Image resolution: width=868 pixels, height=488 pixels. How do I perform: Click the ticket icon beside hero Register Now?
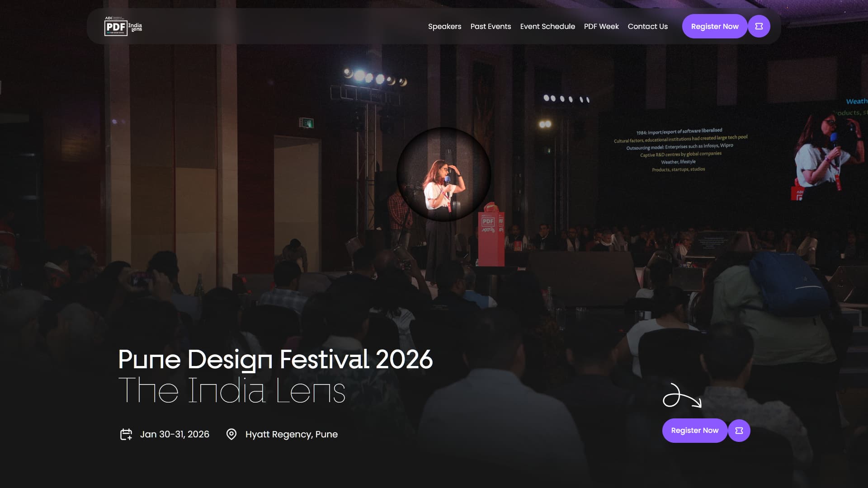[739, 431]
